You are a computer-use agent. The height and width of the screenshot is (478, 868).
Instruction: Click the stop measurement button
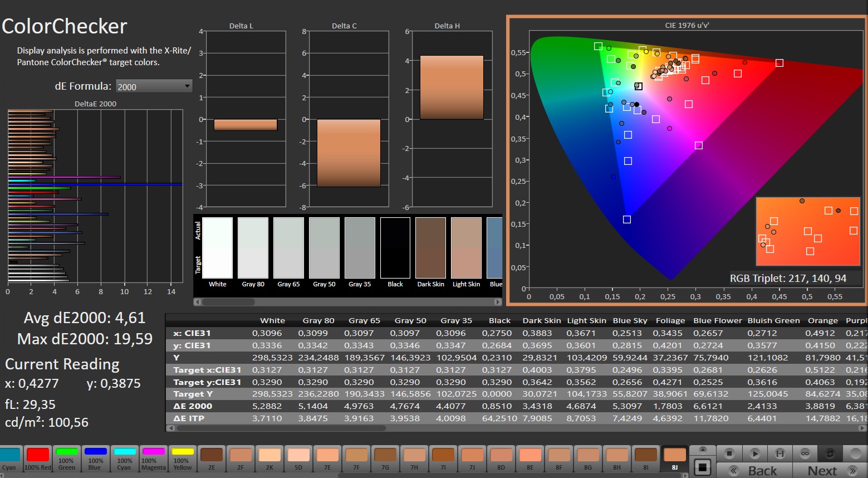pos(729,453)
